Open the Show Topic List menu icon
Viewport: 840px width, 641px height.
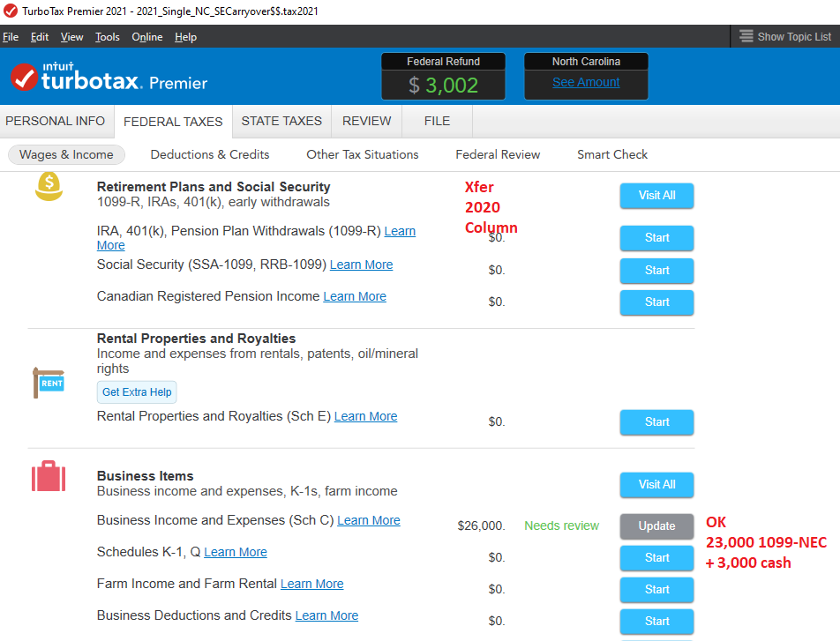pyautogui.click(x=746, y=36)
